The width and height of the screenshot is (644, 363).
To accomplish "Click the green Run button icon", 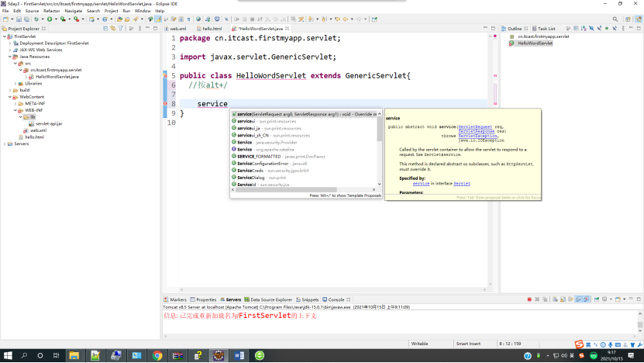I will tap(50, 19).
